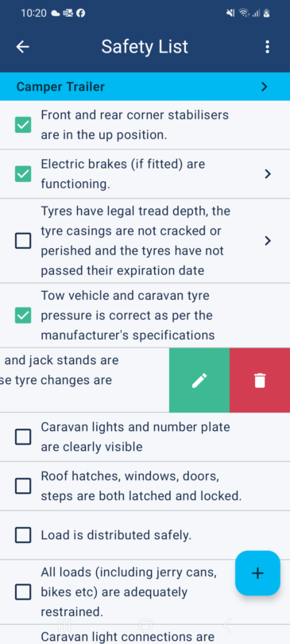Tap the Android home navigation button
This screenshot has width=290, height=644.
145,626
